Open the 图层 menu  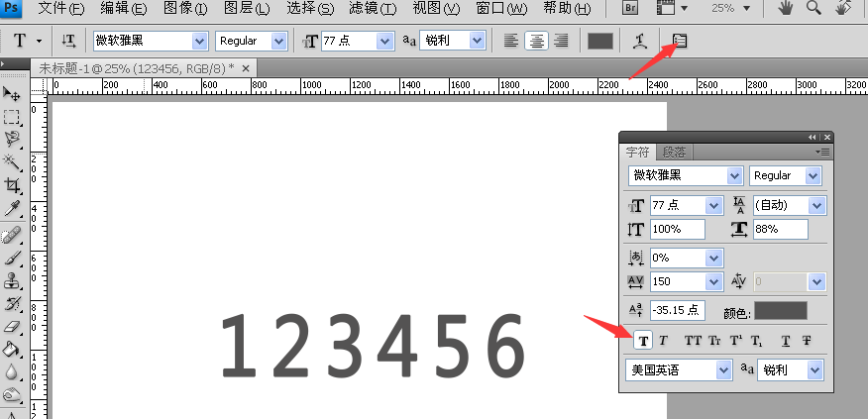coord(247,8)
